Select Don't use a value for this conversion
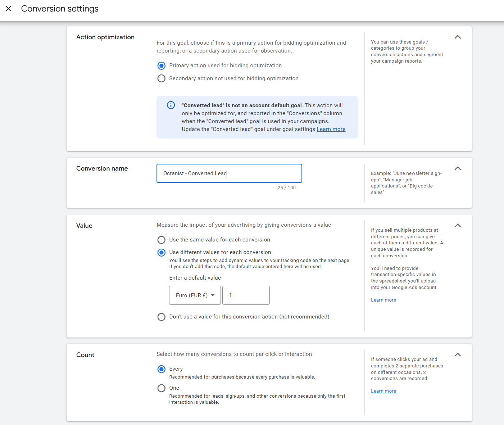The image size is (504, 425). click(x=161, y=317)
